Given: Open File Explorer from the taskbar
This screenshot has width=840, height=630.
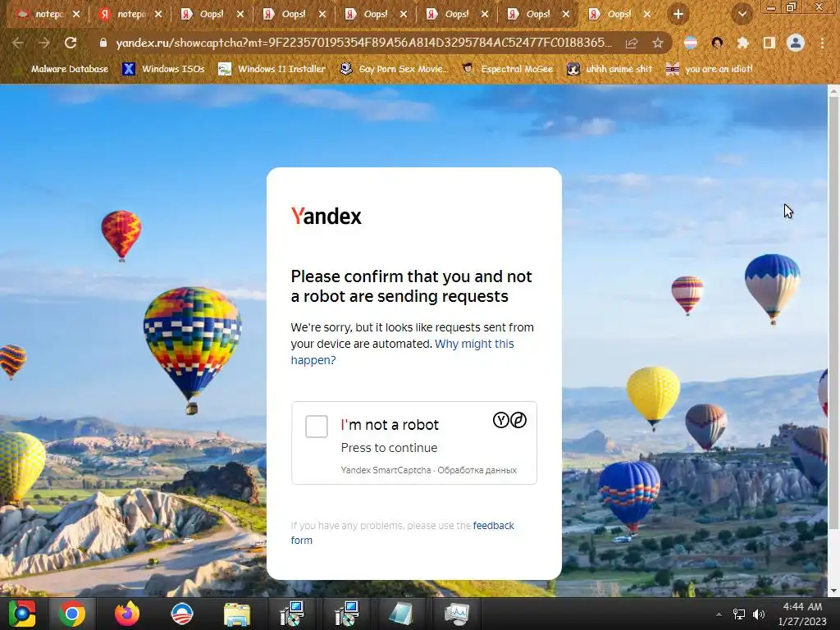Looking at the screenshot, I should coord(237,614).
